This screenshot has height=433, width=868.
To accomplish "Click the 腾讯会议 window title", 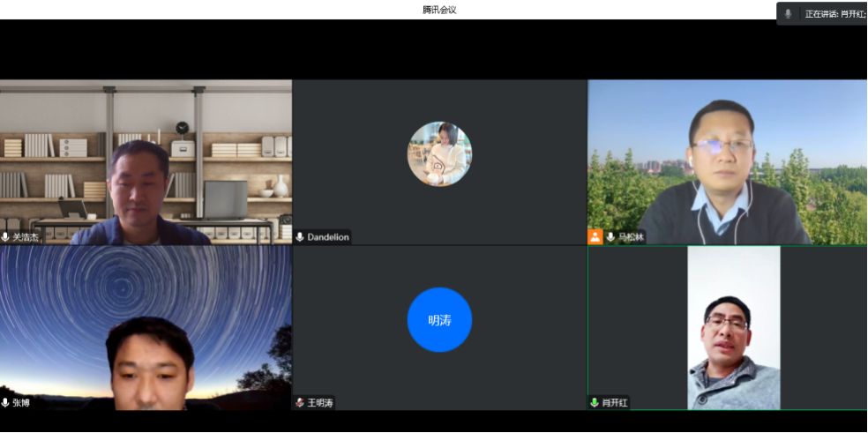I will click(x=439, y=10).
